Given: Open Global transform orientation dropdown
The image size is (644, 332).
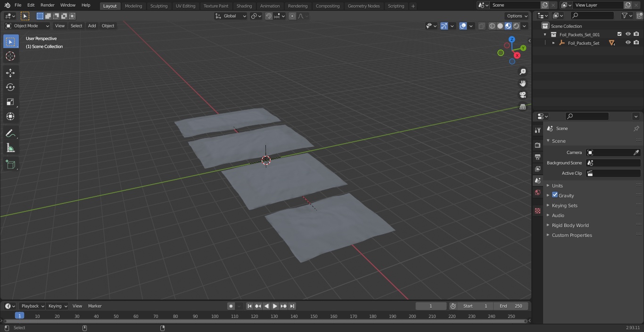Looking at the screenshot, I should pyautogui.click(x=231, y=16).
